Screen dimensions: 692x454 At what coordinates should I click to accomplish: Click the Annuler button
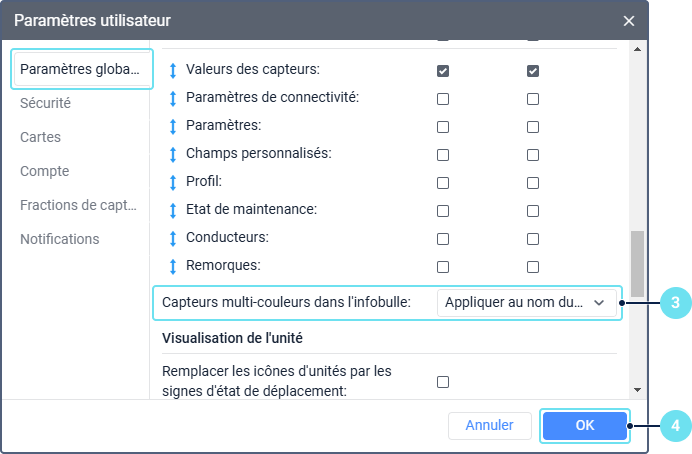pyautogui.click(x=489, y=425)
